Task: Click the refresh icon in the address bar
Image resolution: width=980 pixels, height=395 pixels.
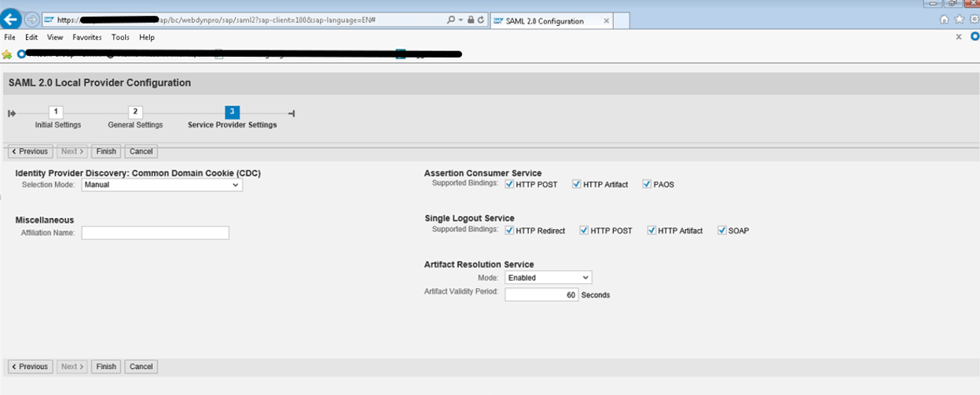Action: (x=480, y=20)
